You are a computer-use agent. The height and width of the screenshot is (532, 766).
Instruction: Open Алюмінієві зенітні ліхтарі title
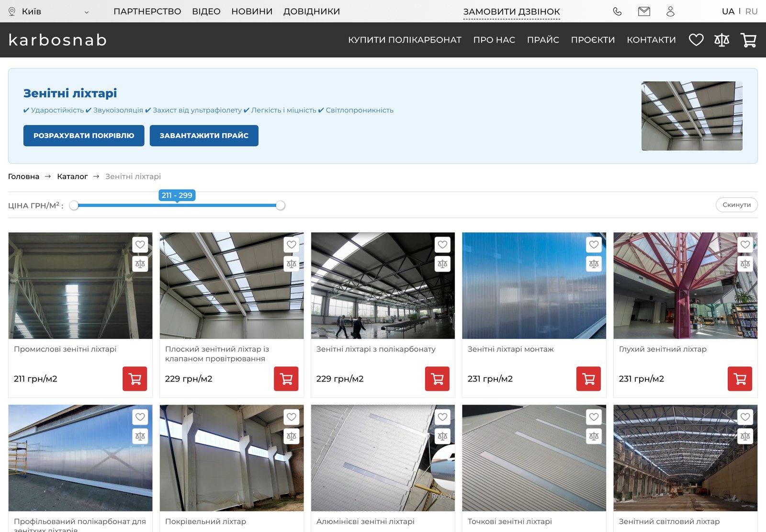click(365, 521)
